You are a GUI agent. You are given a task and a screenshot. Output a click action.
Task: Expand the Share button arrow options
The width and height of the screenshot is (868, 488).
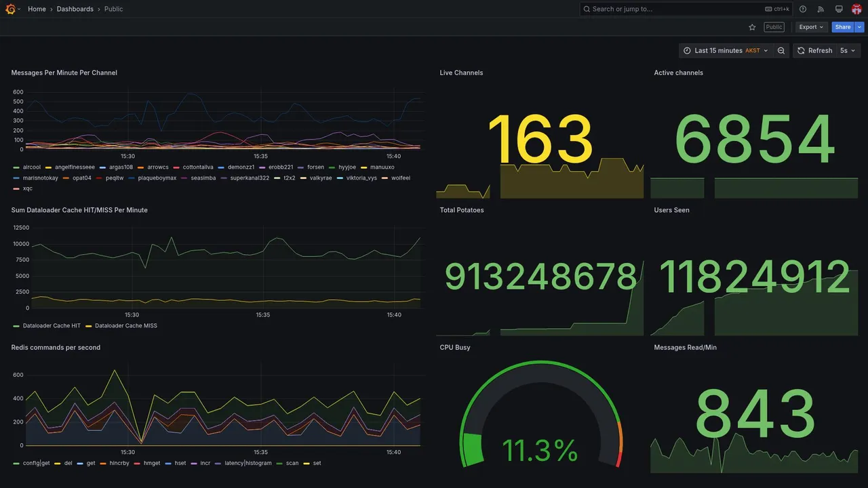[x=860, y=27]
